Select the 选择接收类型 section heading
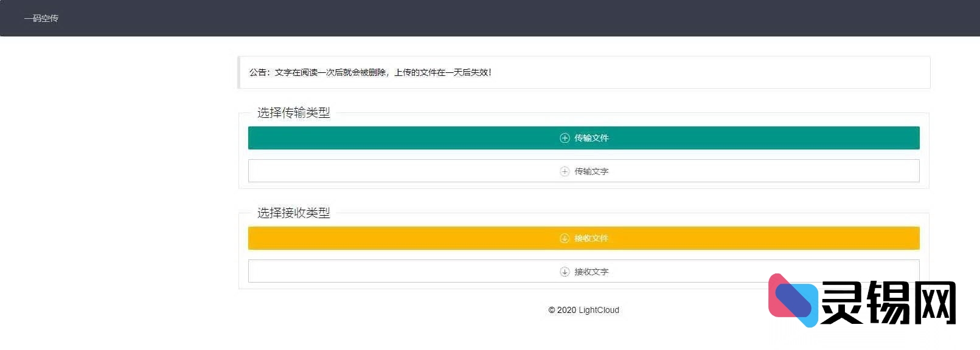This screenshot has height=350, width=980. [293, 213]
